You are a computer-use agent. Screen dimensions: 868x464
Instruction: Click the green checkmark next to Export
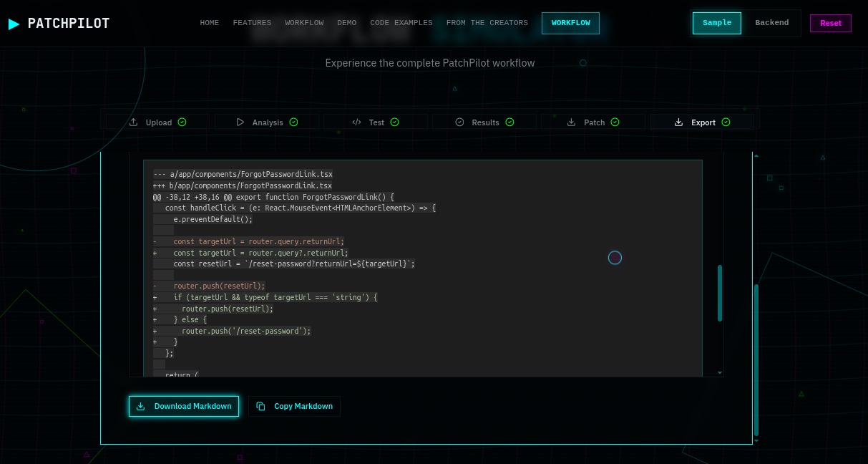coord(726,122)
